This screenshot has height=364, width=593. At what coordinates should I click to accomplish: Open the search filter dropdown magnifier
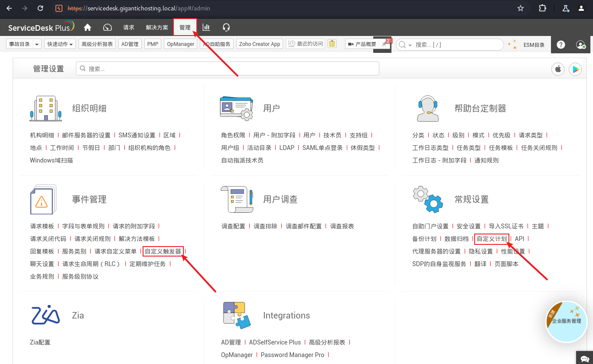point(404,45)
